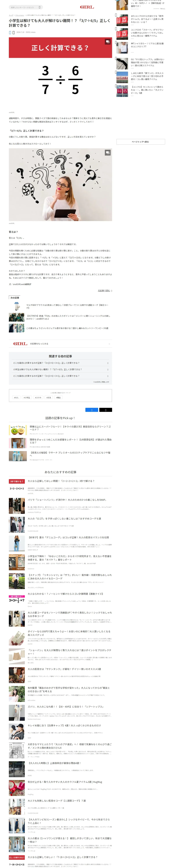Open article 小学生以下無料！「ねないこだれだ」

point(69,558)
